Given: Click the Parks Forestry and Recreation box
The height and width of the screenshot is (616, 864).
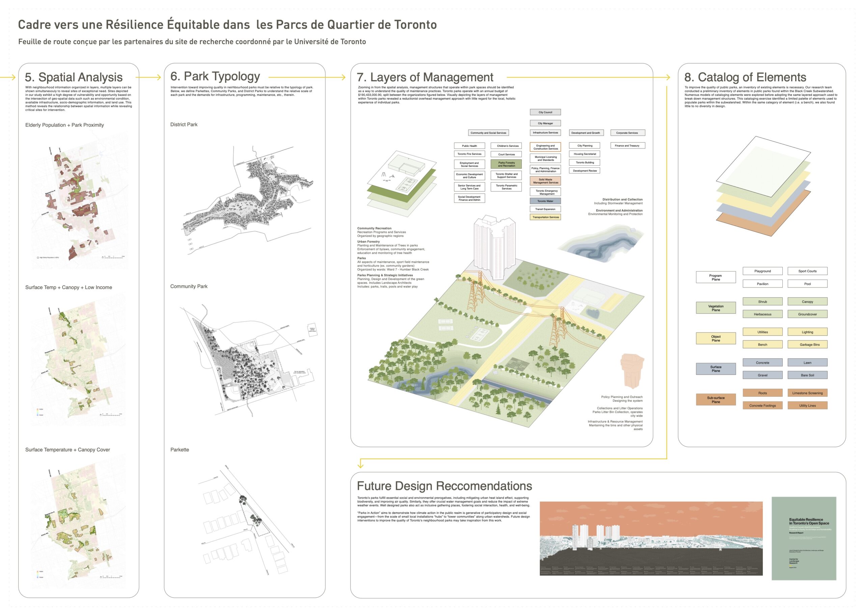Looking at the screenshot, I should 506,164.
